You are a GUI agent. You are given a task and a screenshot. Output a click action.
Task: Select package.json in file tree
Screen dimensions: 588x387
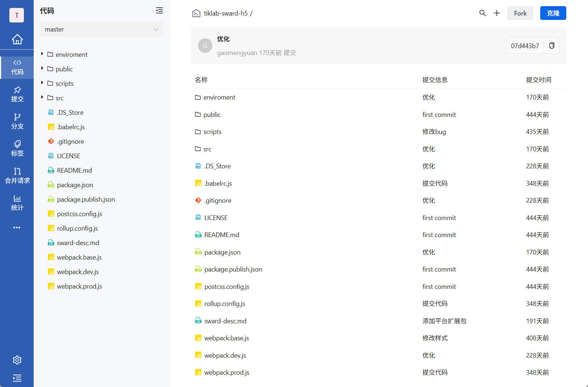coord(75,185)
